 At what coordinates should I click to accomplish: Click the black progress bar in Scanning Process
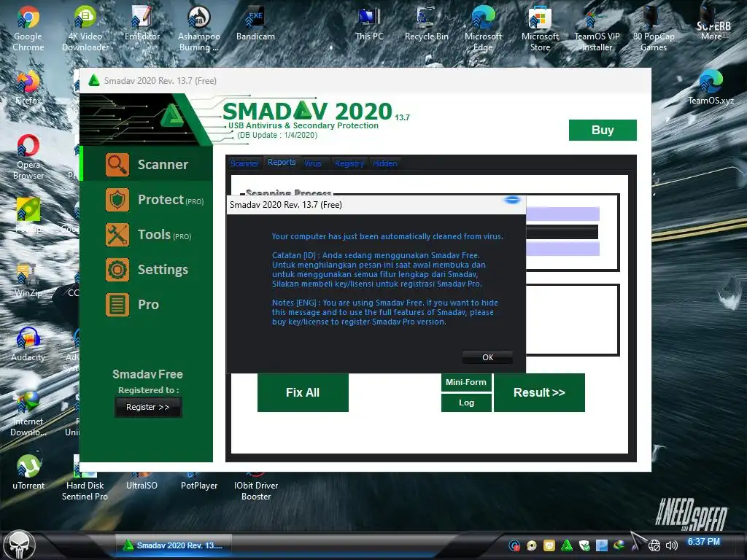tap(562, 231)
